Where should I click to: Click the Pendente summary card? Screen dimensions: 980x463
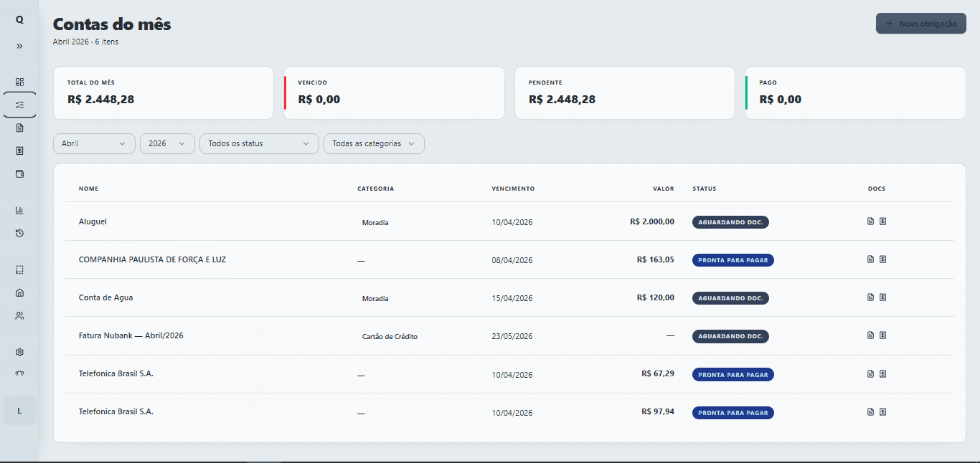(x=625, y=93)
